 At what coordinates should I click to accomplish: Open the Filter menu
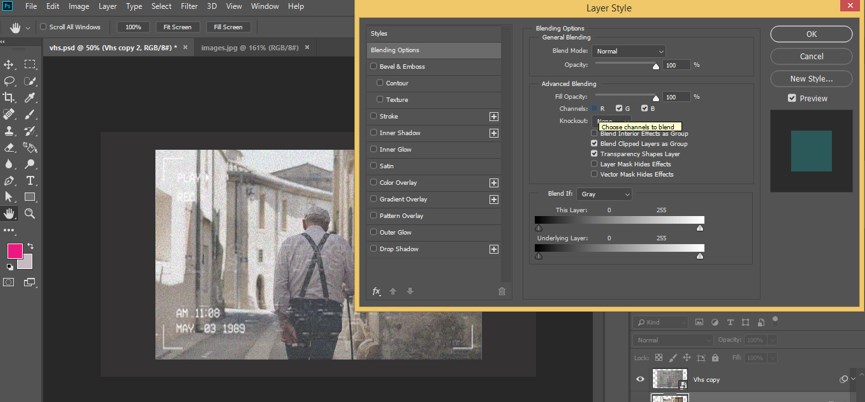[189, 6]
